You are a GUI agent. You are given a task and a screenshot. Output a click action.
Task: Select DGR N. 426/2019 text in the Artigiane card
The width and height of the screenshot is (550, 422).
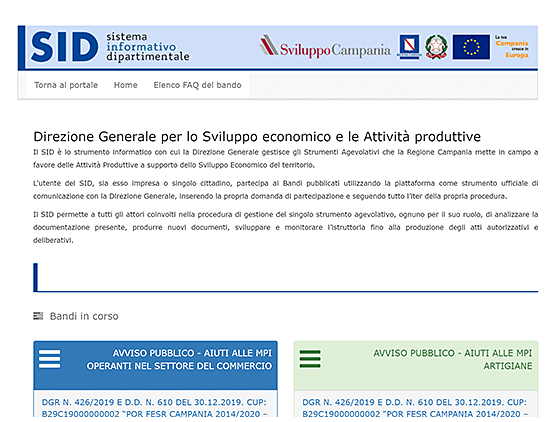point(415,408)
